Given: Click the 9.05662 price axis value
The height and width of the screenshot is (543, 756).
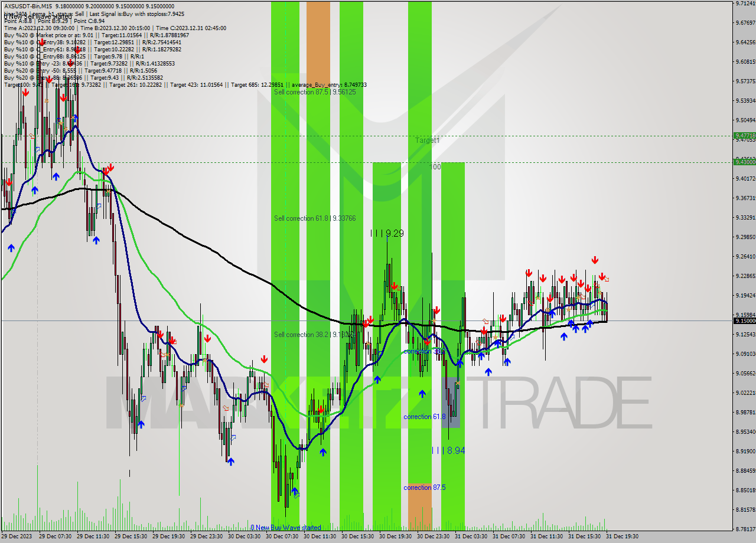Looking at the screenshot, I should coord(745,374).
